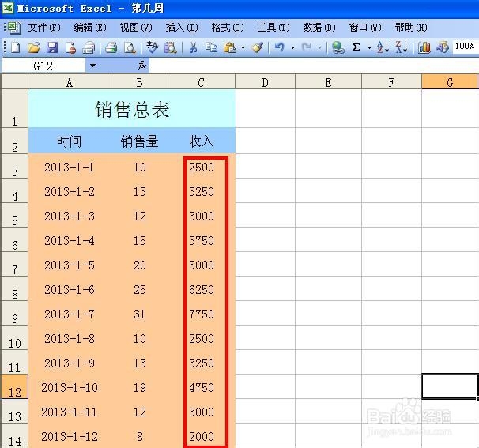The height and width of the screenshot is (448, 479).
Task: Click into the formula bar field
Action: 314,66
